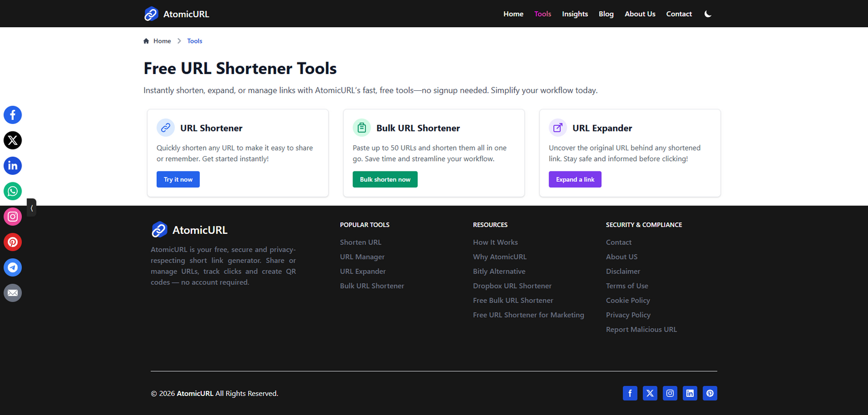Share page by email sidebar icon
The width and height of the screenshot is (868, 415).
[13, 293]
